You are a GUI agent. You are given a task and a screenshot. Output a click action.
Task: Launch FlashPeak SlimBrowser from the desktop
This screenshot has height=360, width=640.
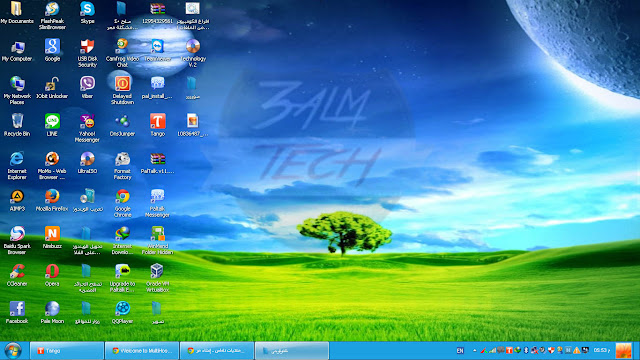(x=52, y=15)
